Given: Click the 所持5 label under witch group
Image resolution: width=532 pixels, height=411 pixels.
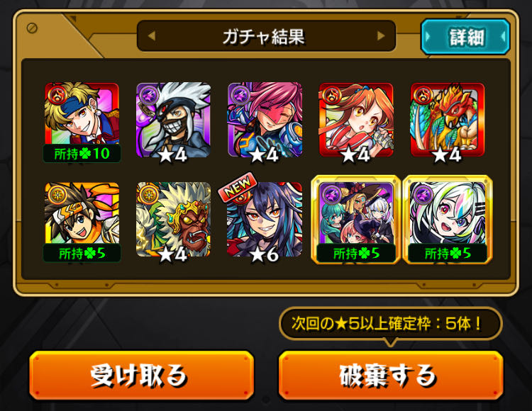Looking at the screenshot, I should pos(356,253).
